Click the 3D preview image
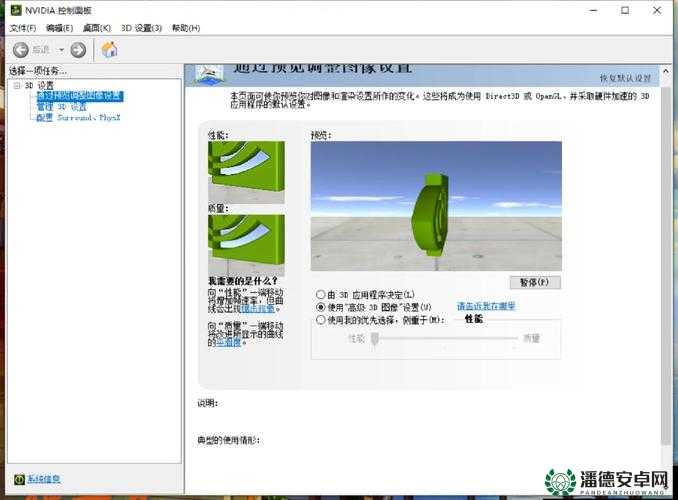 coord(436,206)
